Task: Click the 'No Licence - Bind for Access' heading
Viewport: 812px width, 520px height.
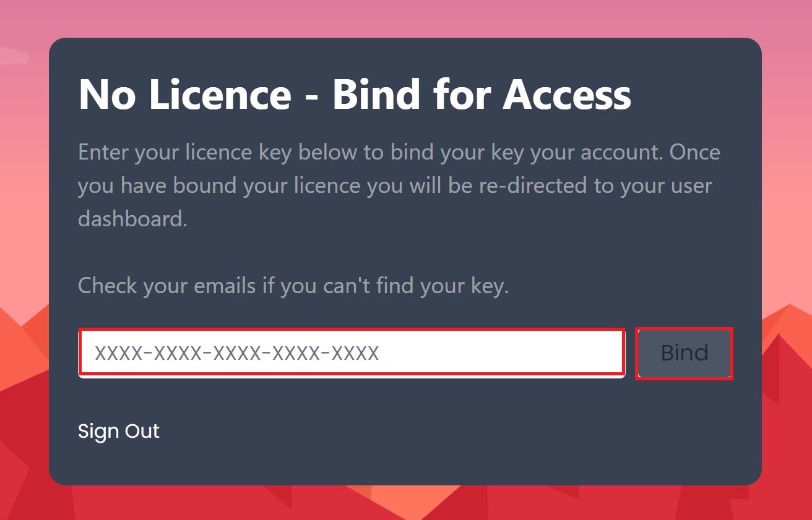Action: click(355, 95)
